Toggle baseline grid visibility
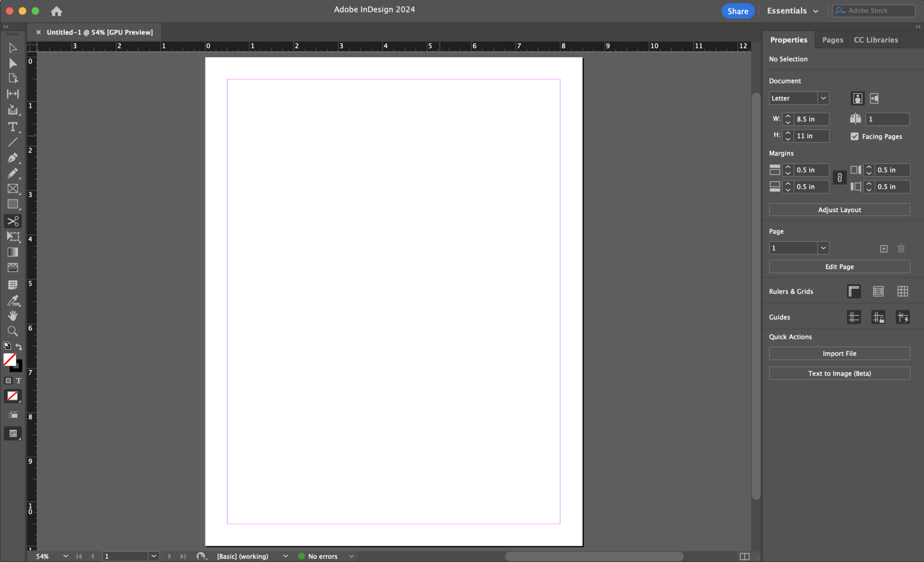This screenshot has height=562, width=924. click(878, 291)
